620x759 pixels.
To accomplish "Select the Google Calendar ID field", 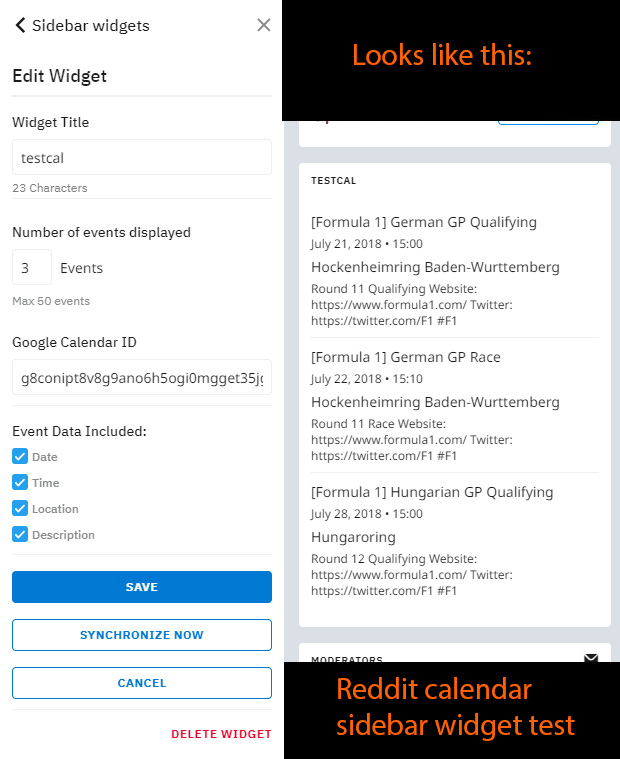I will click(x=142, y=378).
